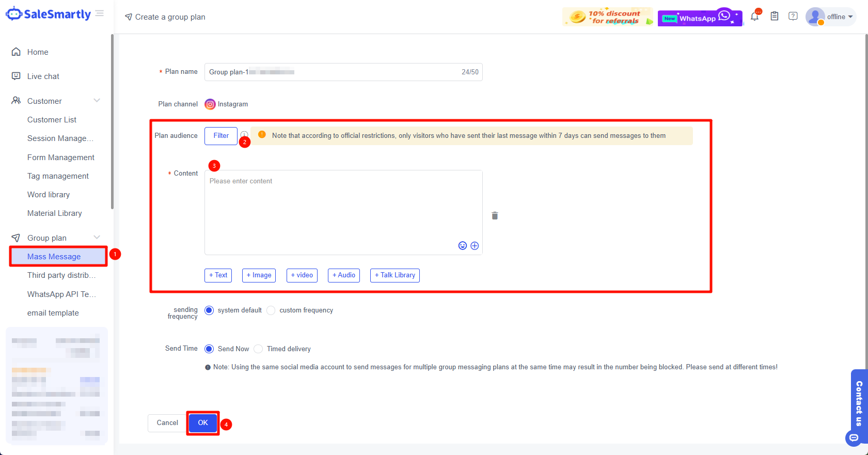
Task: Click the Create a group plan title icon
Action: coord(129,17)
